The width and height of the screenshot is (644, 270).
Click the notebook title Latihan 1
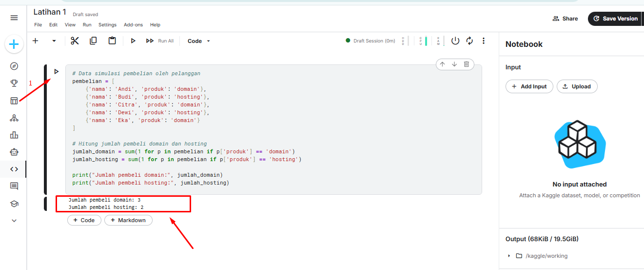pos(50,12)
